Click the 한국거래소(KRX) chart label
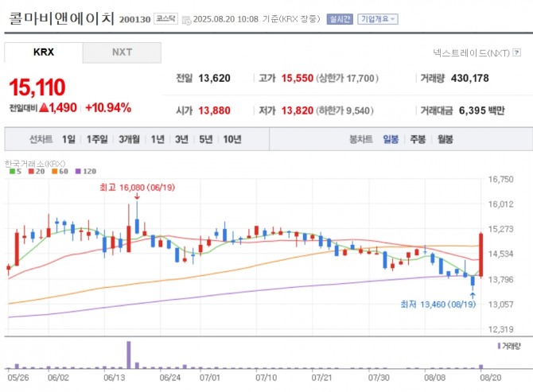 [x=35, y=164]
